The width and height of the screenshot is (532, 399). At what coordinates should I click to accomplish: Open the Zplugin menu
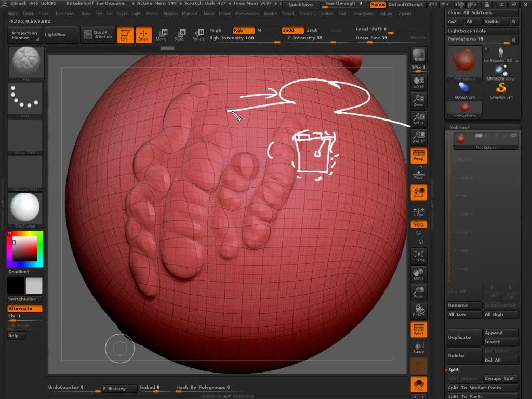pos(385,14)
